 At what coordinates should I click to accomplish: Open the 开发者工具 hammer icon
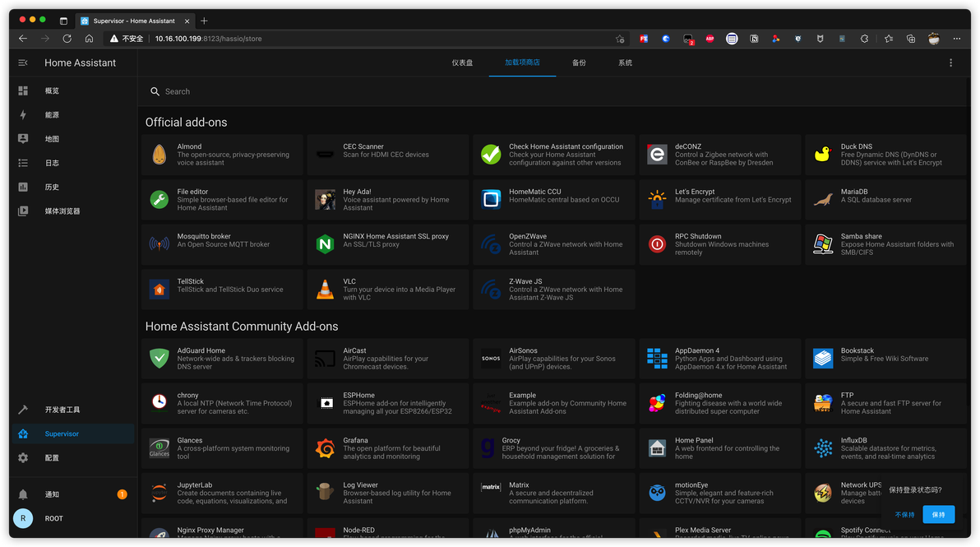point(23,410)
